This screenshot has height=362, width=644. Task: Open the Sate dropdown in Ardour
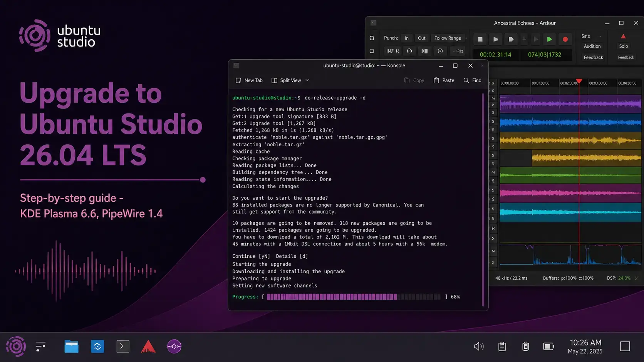pos(592,36)
